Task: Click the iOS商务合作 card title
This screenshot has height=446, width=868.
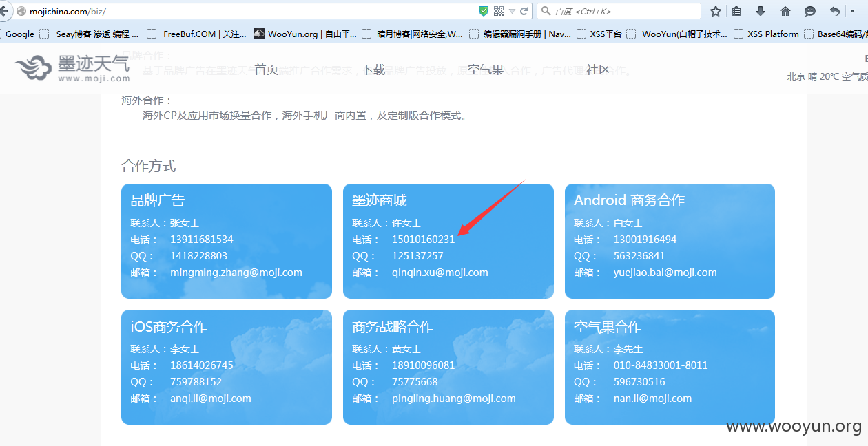Action: click(169, 327)
